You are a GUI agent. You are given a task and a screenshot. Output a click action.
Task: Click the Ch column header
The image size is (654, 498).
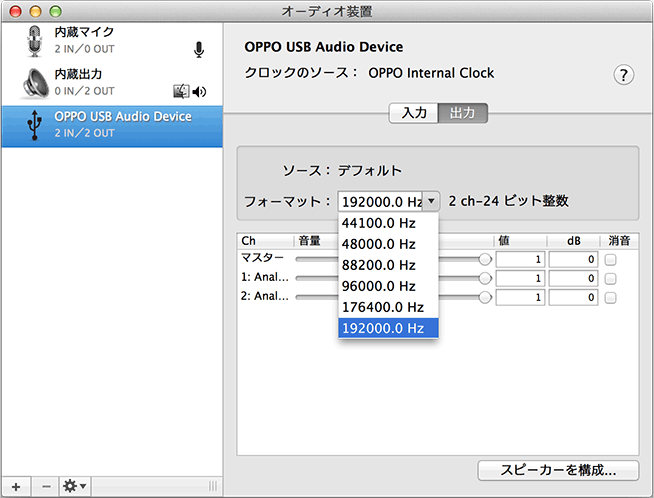coord(266,241)
